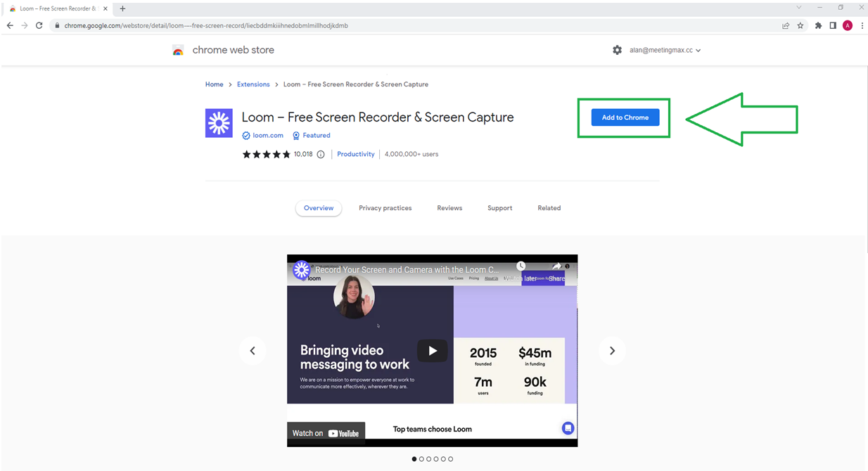This screenshot has width=868, height=471.
Task: Open Chrome three-dot menu
Action: [862, 25]
